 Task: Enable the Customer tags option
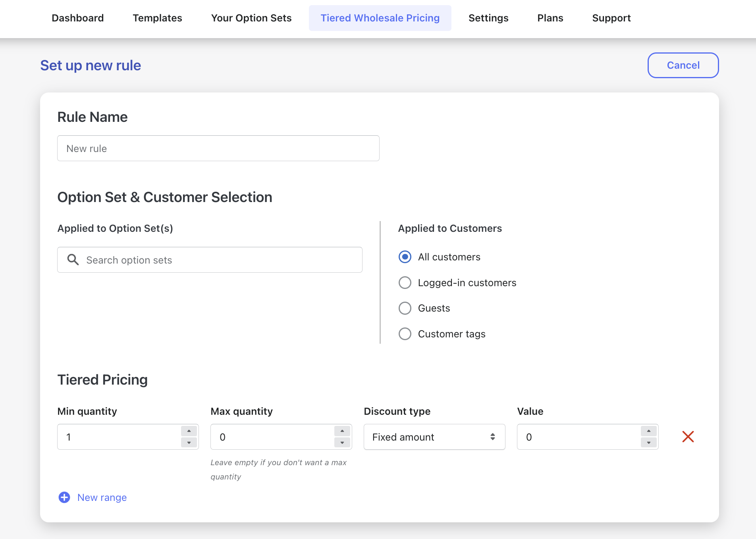405,334
